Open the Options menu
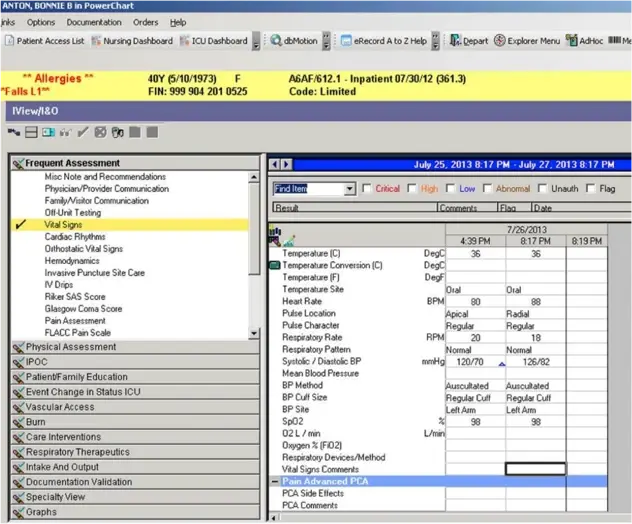This screenshot has height=524, width=632. pyautogui.click(x=41, y=22)
